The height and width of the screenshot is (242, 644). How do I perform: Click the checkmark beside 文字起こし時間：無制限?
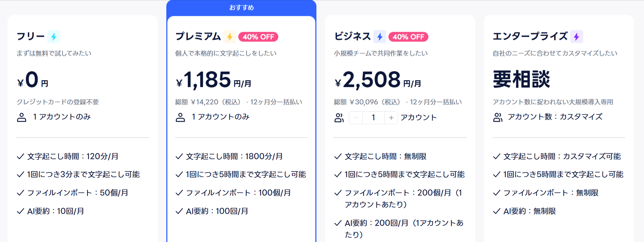tap(338, 156)
